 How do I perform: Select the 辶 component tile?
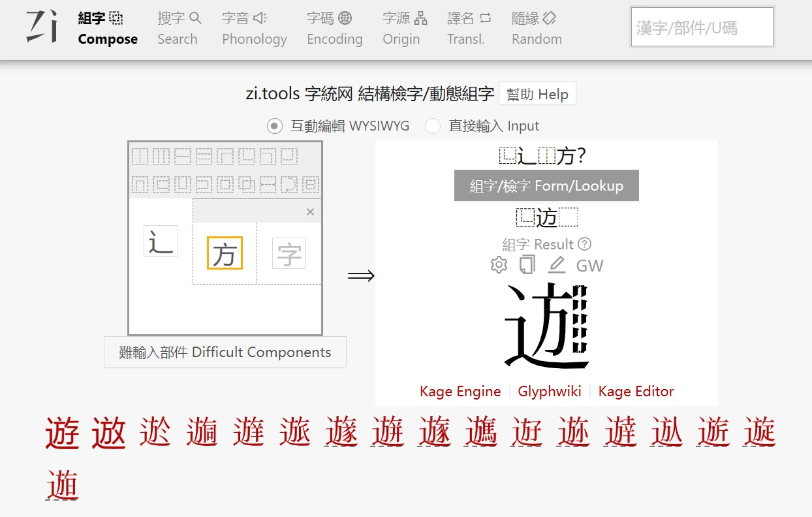tap(161, 240)
